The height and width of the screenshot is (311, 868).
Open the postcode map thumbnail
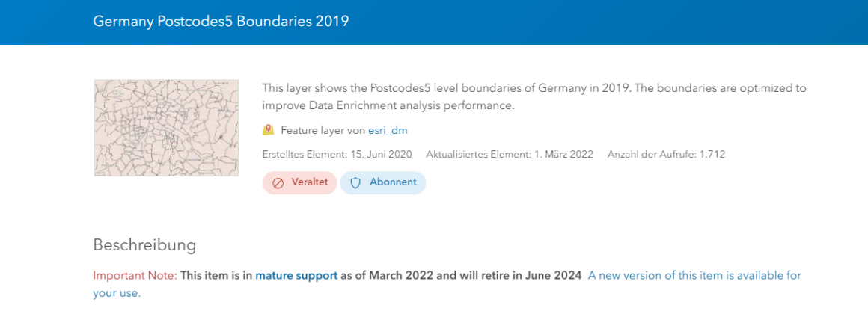pos(166,128)
